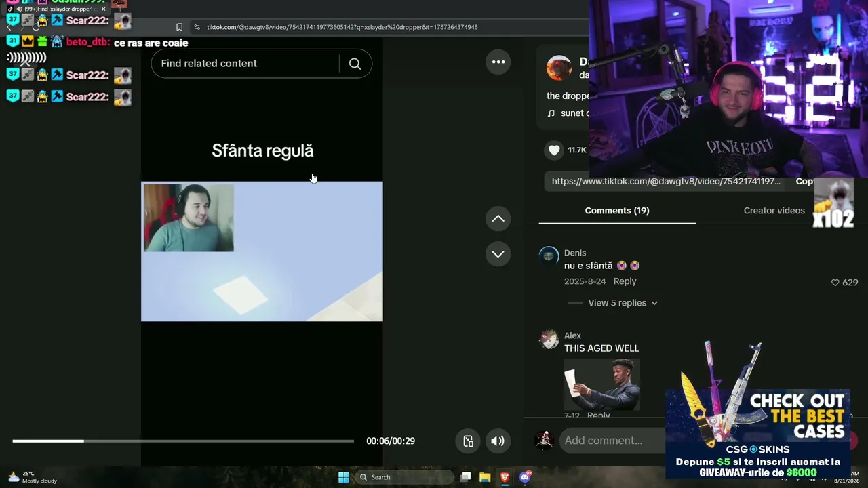Click the 'beto_dtb:' chat username
The height and width of the screenshot is (488, 868).
(x=88, y=43)
